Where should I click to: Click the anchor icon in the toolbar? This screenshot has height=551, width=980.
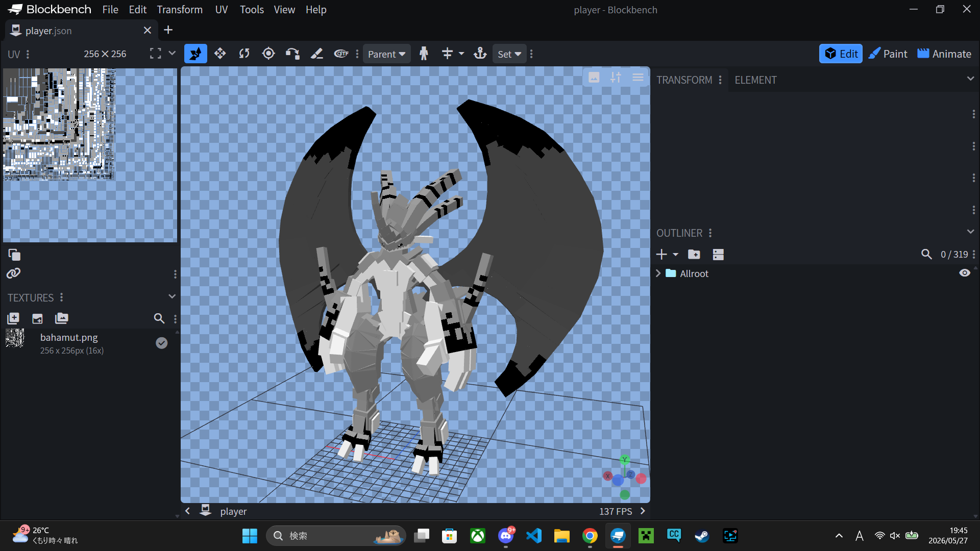[x=480, y=54]
